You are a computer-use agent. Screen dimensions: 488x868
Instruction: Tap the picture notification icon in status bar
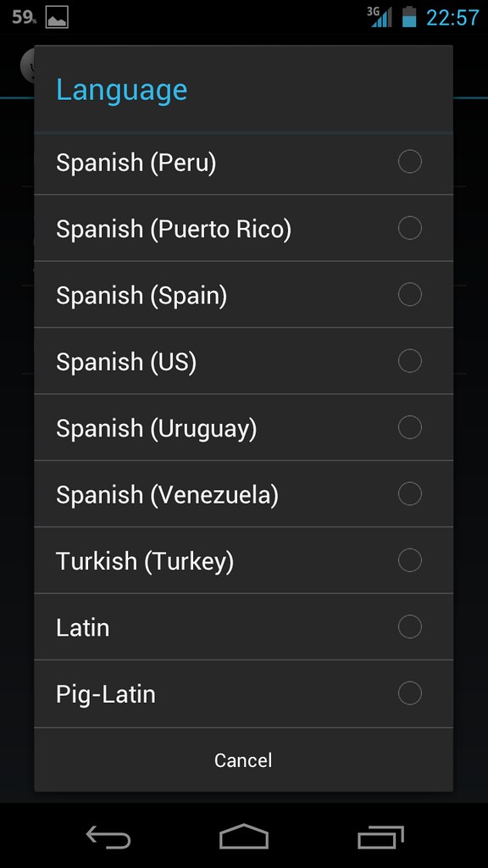57,17
